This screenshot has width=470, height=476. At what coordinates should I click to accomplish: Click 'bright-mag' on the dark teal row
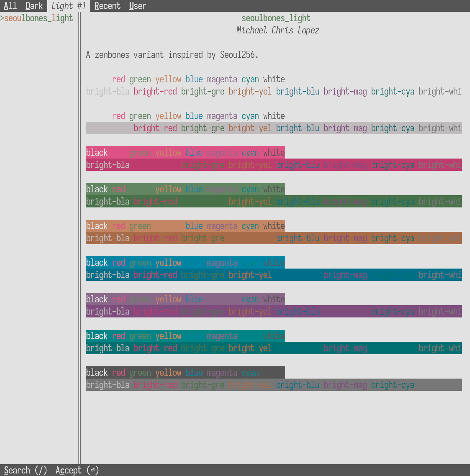coord(345,348)
